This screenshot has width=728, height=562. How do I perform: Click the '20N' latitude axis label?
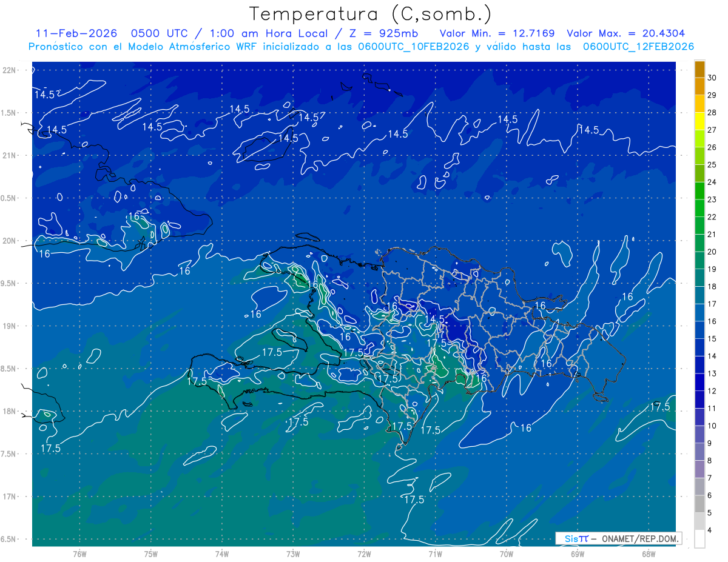(9, 241)
